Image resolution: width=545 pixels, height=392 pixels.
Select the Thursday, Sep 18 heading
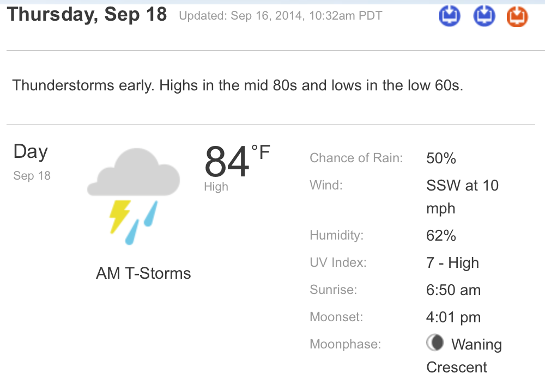pyautogui.click(x=87, y=15)
